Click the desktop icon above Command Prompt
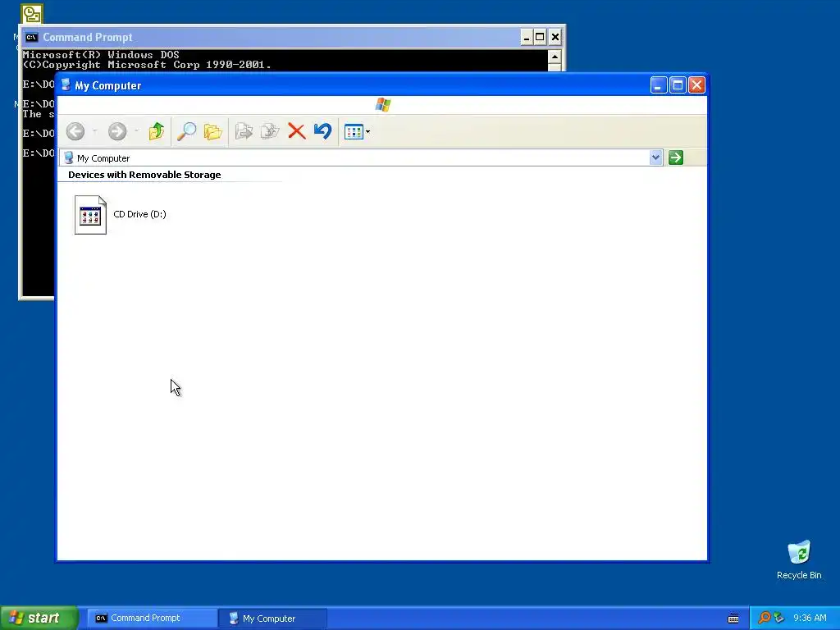The width and height of the screenshot is (840, 630). tap(32, 14)
